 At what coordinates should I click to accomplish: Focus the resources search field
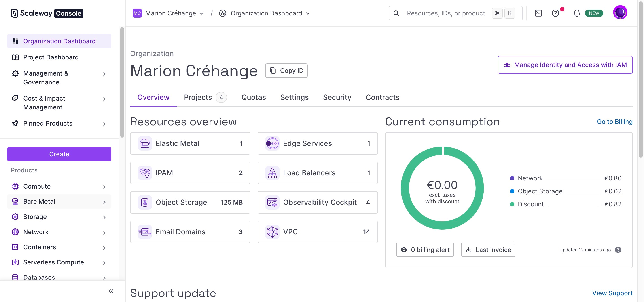445,13
